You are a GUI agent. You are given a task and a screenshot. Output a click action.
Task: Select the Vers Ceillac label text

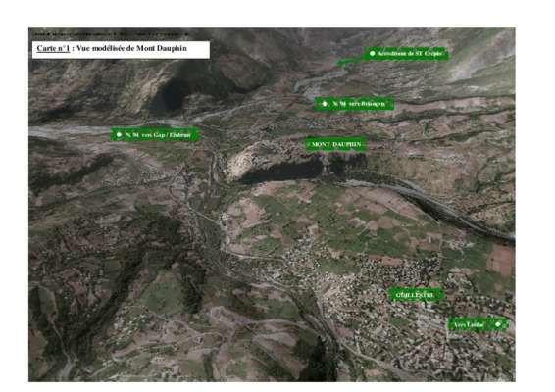point(469,324)
